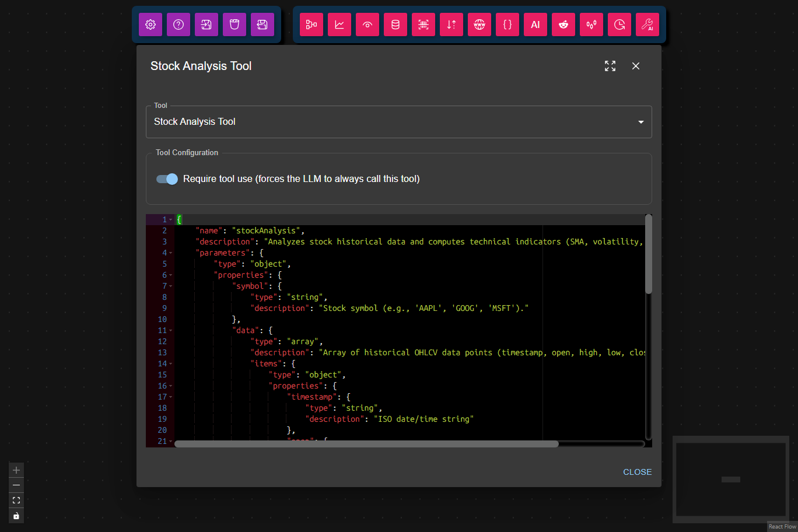798x532 pixels.
Task: Expand line 1 fold arrow in JSON editor
Action: coord(170,219)
